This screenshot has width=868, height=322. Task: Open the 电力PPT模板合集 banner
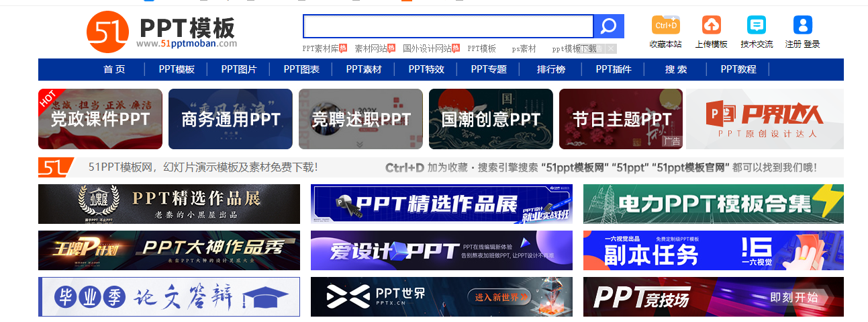coord(714,204)
